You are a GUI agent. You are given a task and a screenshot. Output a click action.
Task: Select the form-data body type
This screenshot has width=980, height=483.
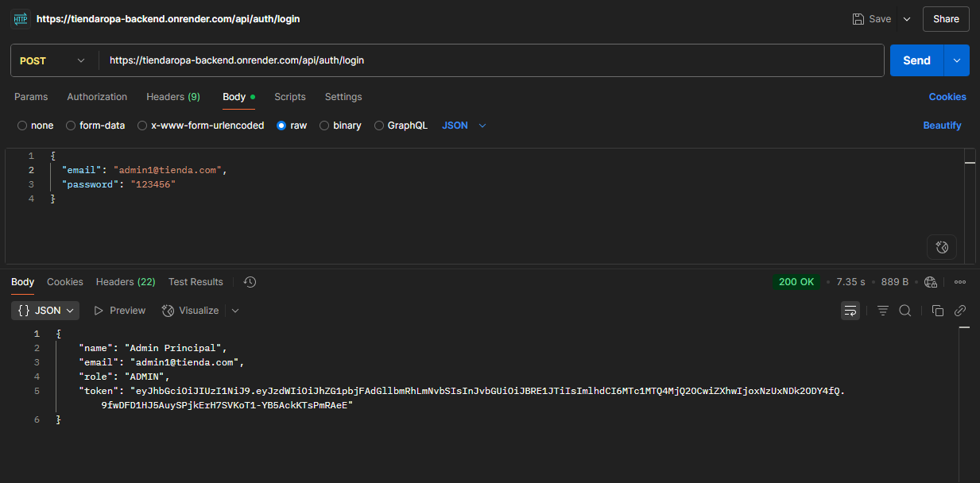(71, 126)
